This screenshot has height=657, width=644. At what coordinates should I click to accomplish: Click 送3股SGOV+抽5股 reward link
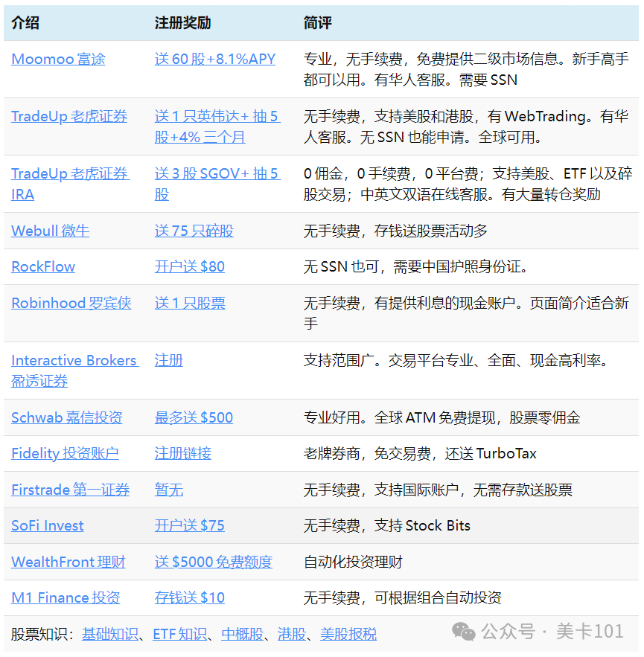point(217,184)
